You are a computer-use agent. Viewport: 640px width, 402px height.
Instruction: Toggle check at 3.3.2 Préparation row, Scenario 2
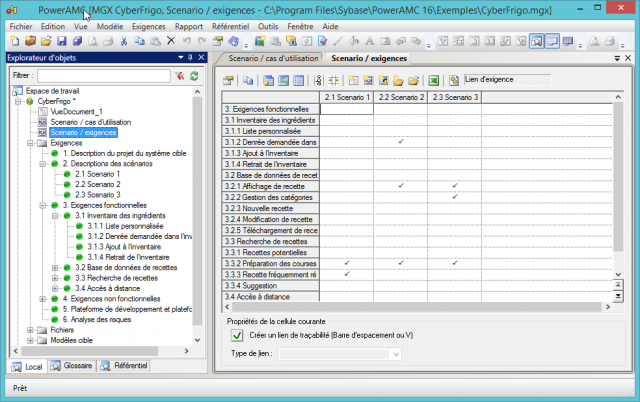pyautogui.click(x=401, y=263)
